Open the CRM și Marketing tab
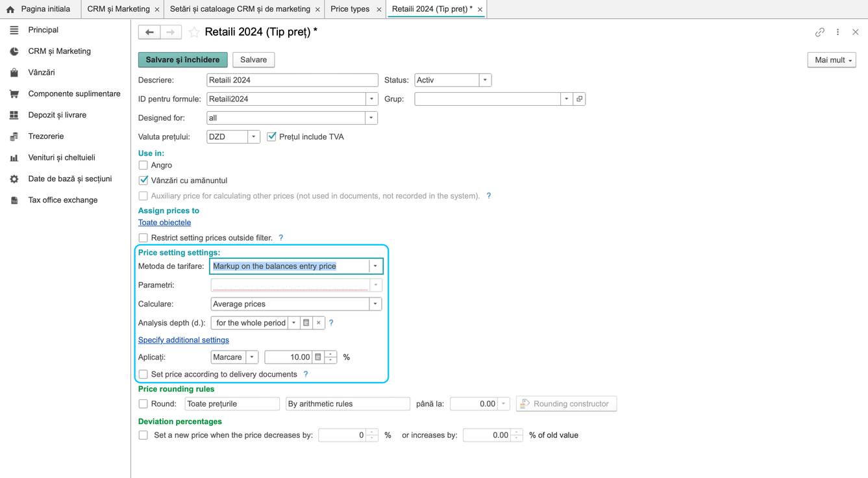The image size is (868, 478). (119, 9)
